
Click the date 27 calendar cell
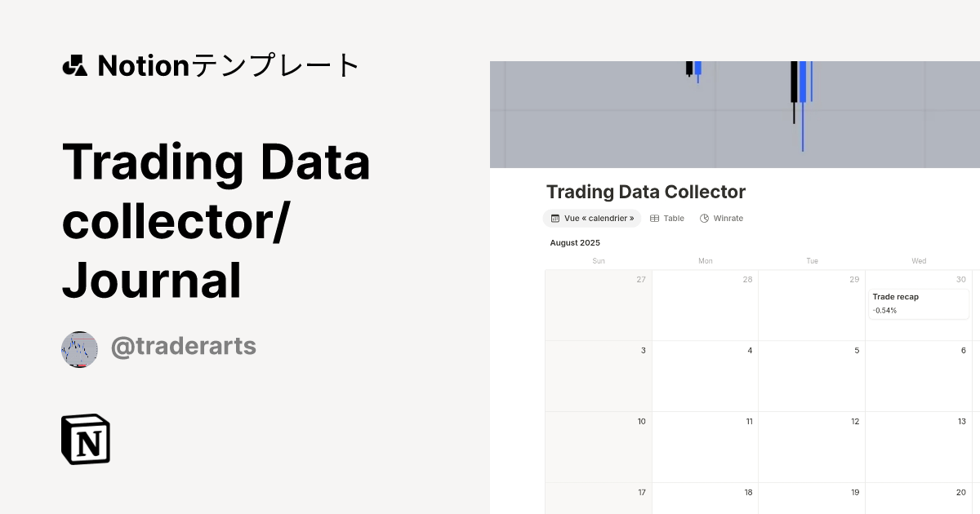599,305
